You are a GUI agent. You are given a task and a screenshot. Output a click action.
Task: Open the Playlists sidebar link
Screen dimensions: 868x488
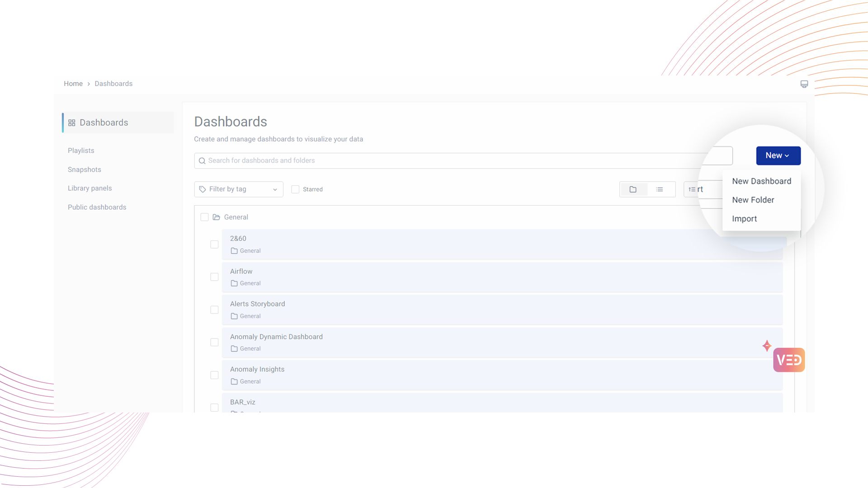(81, 150)
